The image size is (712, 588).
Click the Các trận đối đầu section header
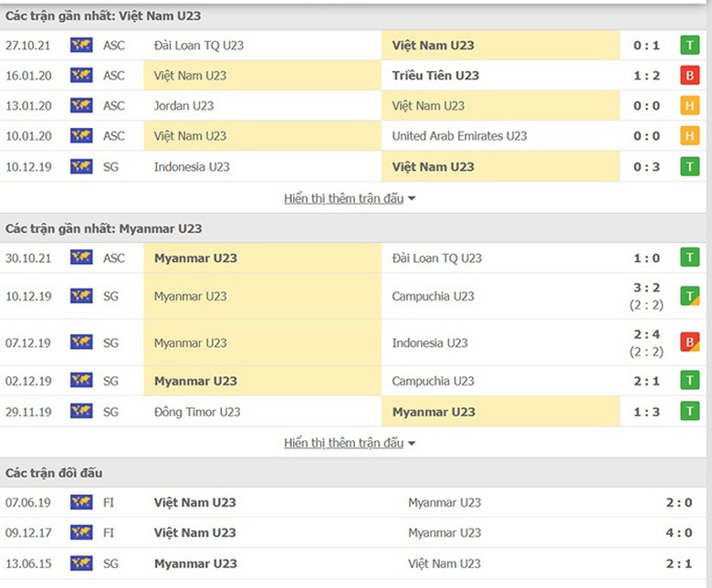54,473
